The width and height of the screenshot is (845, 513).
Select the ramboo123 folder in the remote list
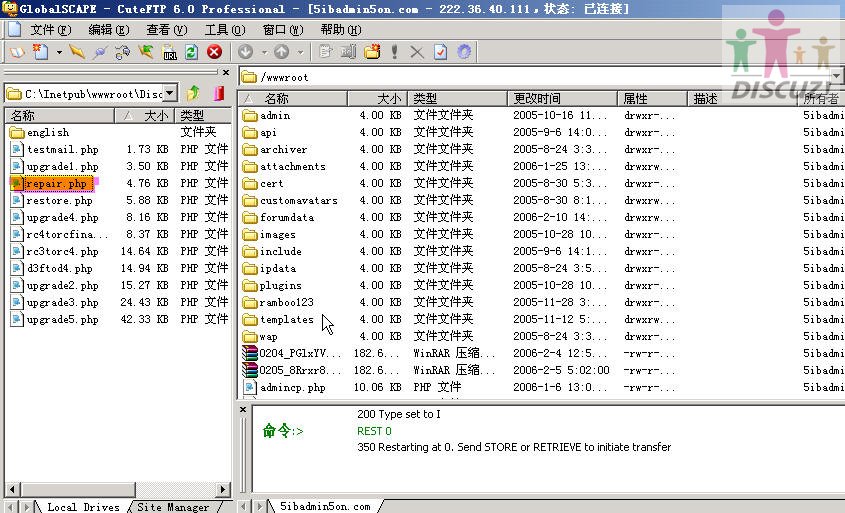point(286,302)
